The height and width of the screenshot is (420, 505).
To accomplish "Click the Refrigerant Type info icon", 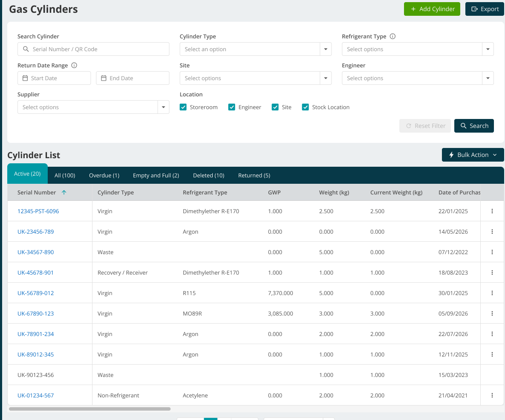I will (x=392, y=36).
